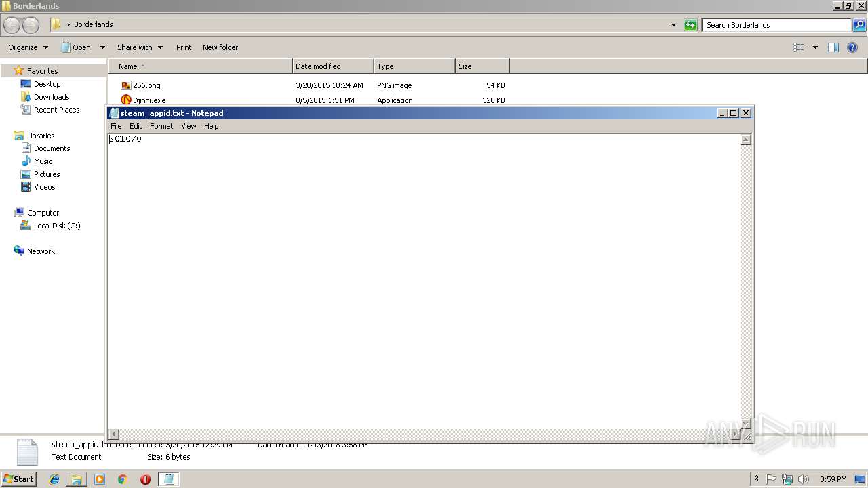Open the Share with dropdown

coord(140,47)
